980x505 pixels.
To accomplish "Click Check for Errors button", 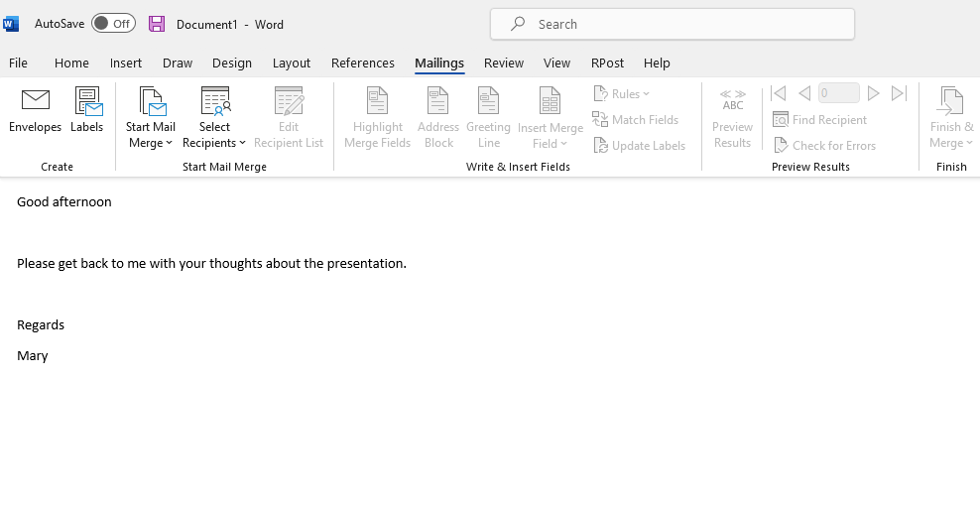I will [x=824, y=146].
